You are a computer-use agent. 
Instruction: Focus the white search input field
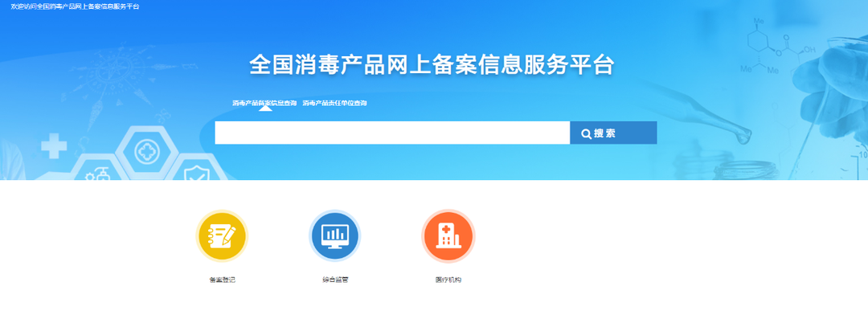[392, 133]
